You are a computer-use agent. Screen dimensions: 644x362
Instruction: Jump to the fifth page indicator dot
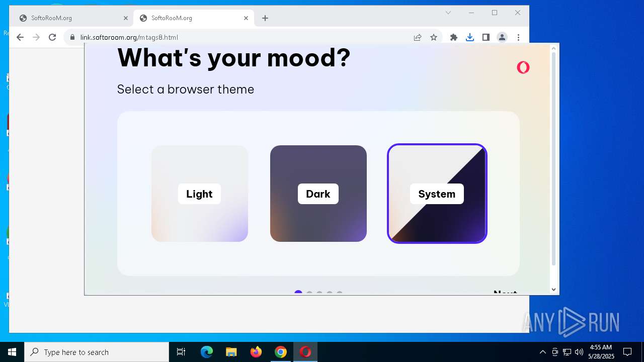(340, 293)
